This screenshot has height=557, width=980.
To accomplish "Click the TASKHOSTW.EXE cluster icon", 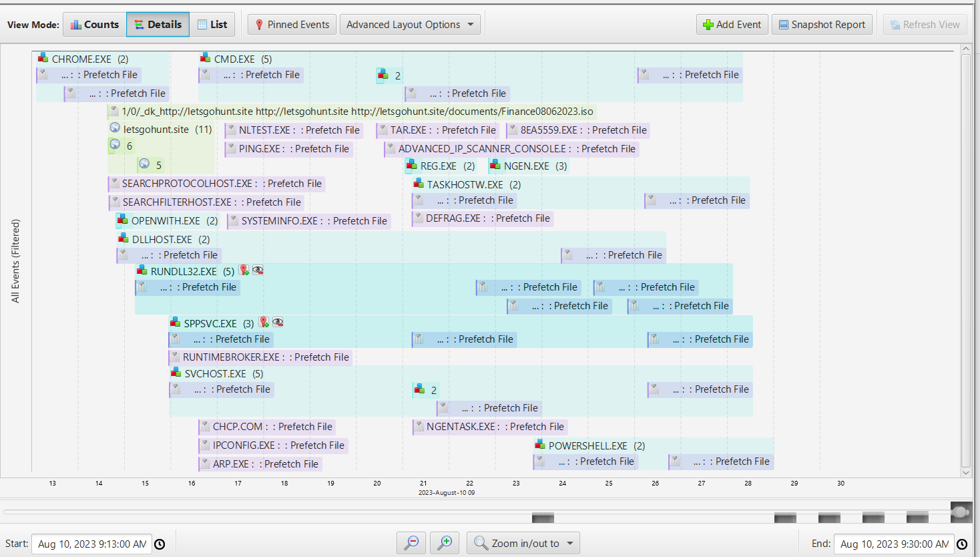I will [419, 184].
